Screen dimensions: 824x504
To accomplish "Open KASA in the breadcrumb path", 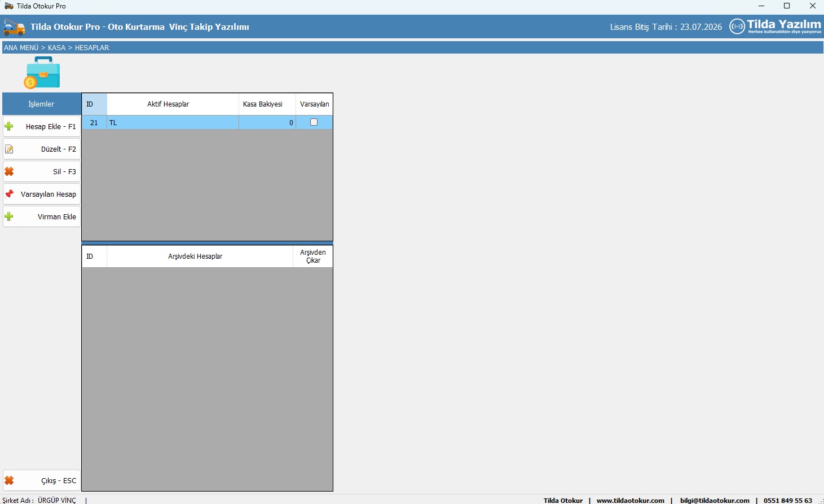I will (56, 48).
